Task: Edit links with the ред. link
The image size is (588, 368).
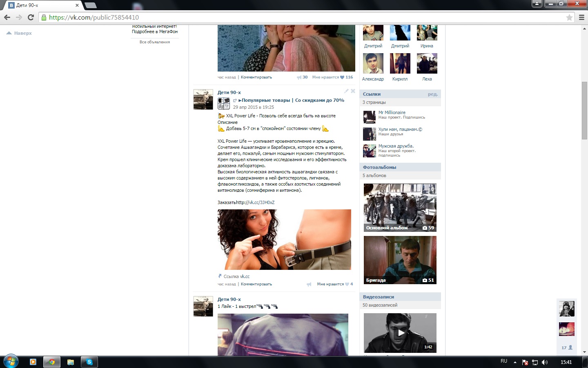Action: click(433, 94)
